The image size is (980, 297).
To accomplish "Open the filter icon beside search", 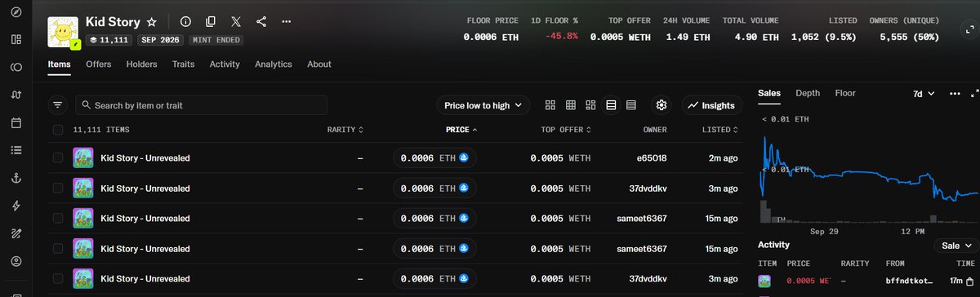I will point(58,105).
